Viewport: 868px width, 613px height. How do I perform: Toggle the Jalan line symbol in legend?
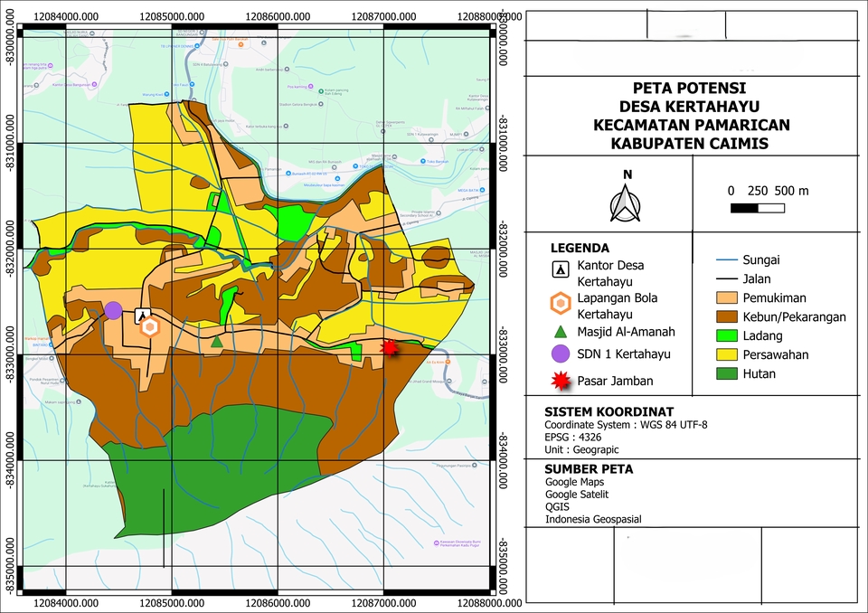[729, 278]
